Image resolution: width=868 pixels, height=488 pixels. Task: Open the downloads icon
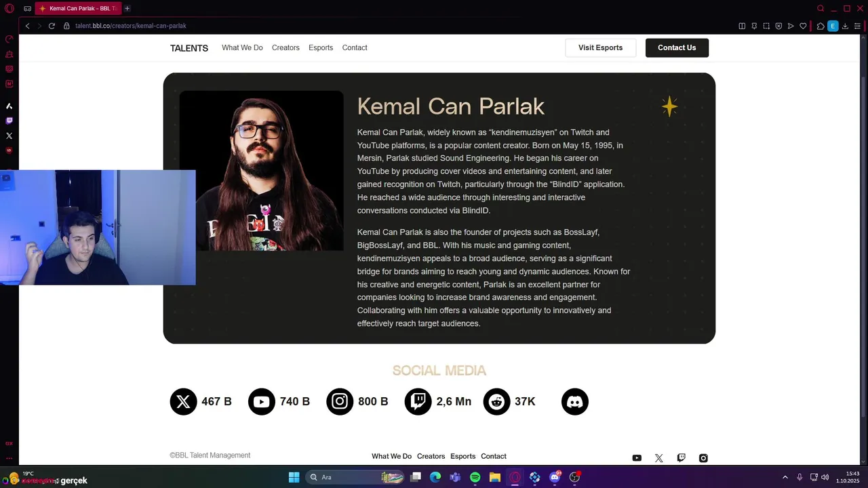pos(845,26)
